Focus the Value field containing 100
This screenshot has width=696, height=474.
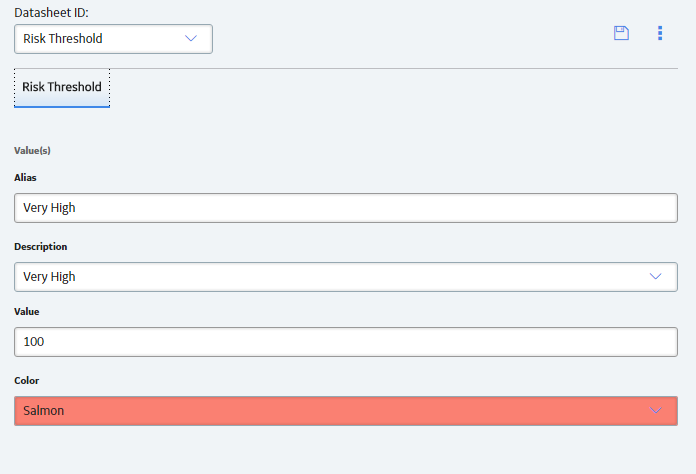point(346,342)
